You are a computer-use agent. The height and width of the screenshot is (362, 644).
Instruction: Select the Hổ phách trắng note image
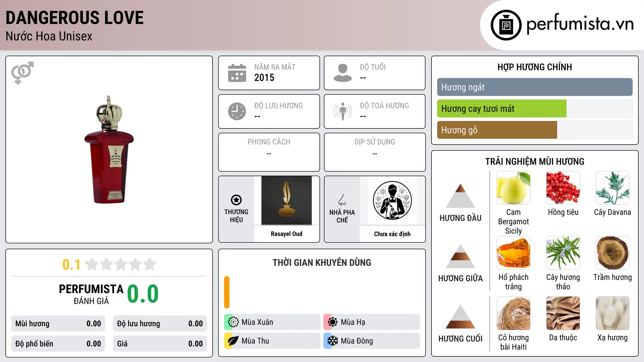click(x=514, y=253)
